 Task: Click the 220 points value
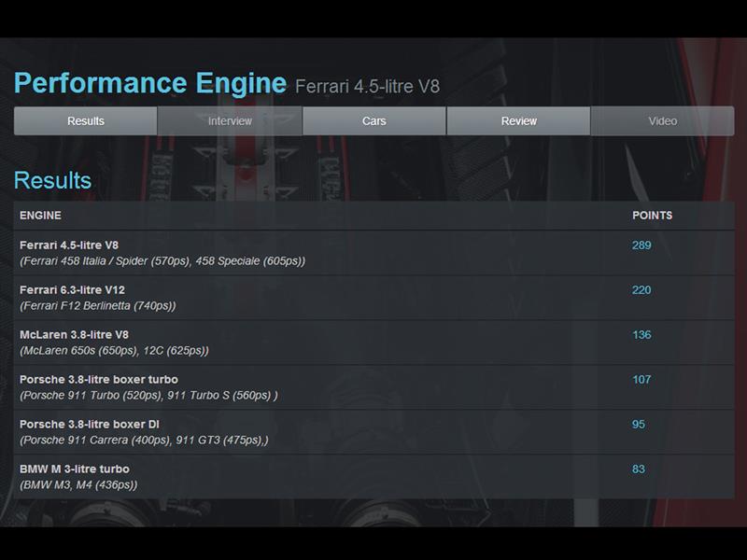[641, 290]
